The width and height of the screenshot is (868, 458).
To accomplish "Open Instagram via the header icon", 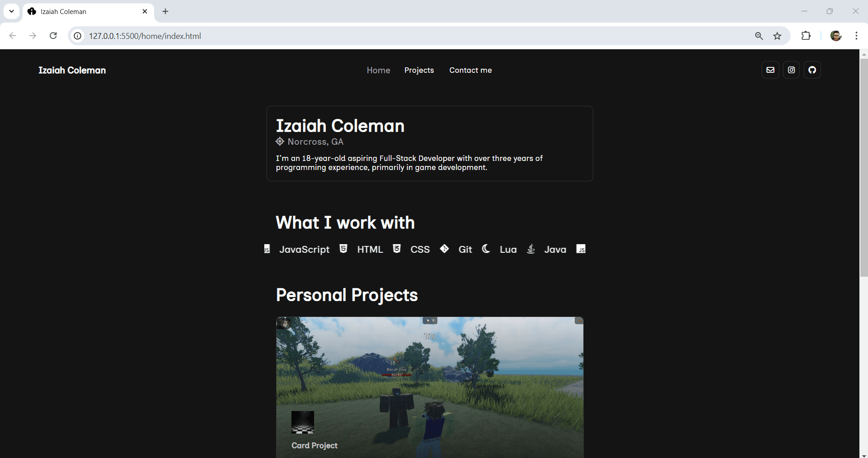I will 791,70.
